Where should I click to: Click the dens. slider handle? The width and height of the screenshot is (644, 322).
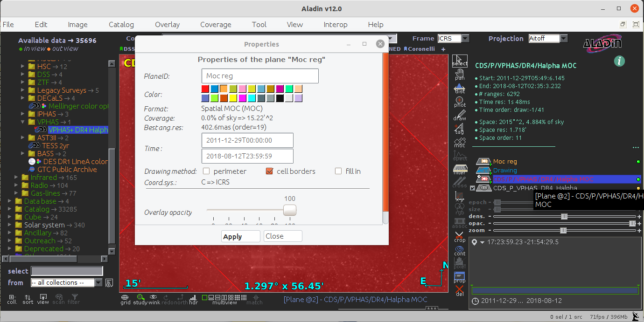pos(564,217)
